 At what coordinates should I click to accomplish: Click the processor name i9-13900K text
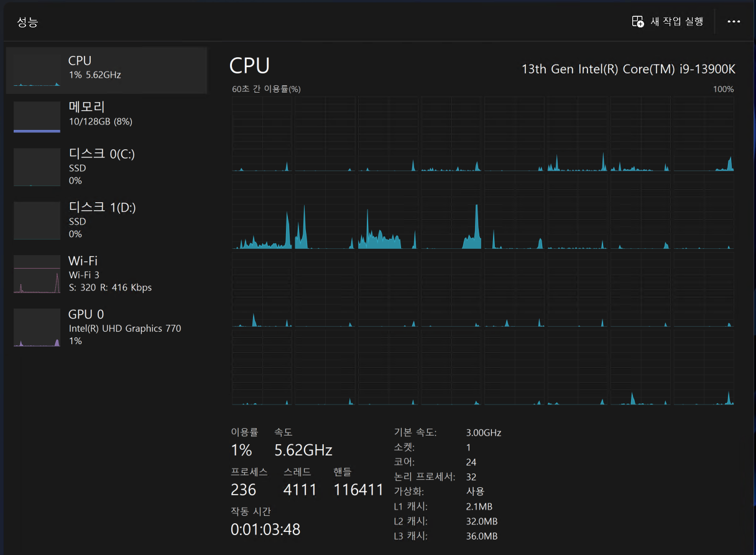628,68
